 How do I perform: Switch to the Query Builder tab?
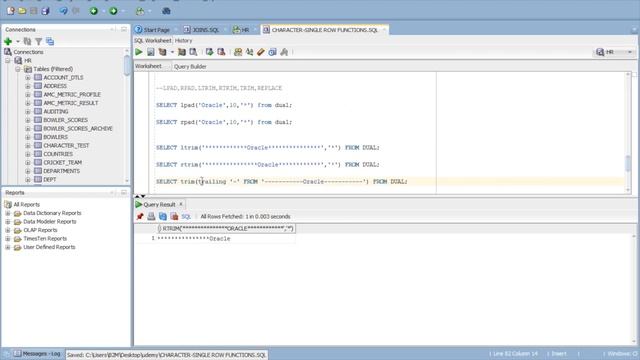190,66
